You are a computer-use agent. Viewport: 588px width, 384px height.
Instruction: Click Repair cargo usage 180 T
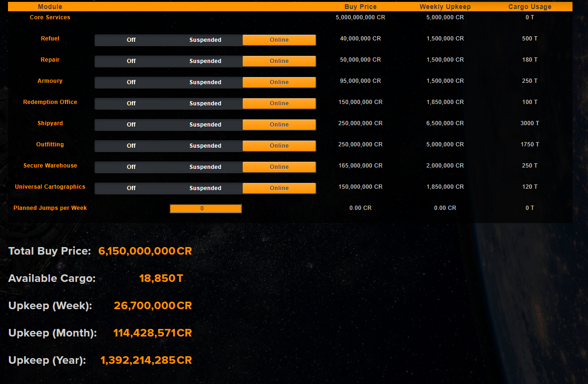point(530,60)
